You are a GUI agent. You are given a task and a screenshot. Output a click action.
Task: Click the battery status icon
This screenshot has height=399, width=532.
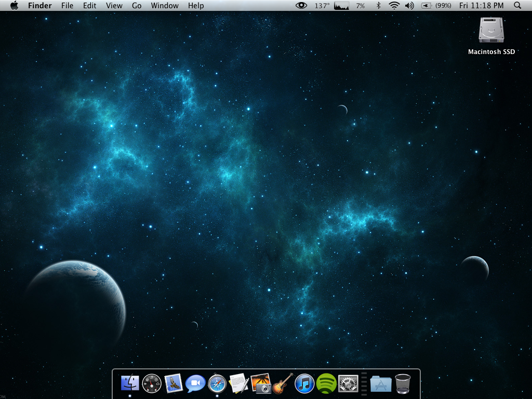tap(426, 6)
